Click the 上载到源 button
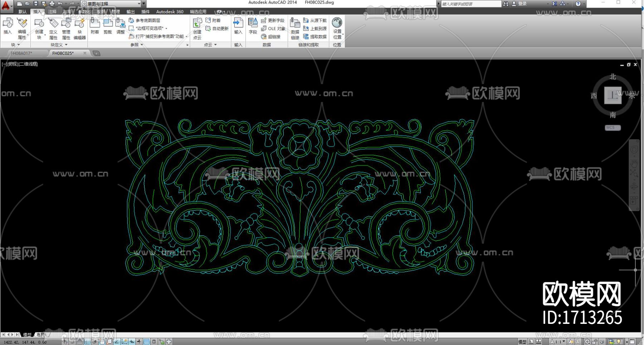This screenshot has width=644, height=345. pos(315,29)
